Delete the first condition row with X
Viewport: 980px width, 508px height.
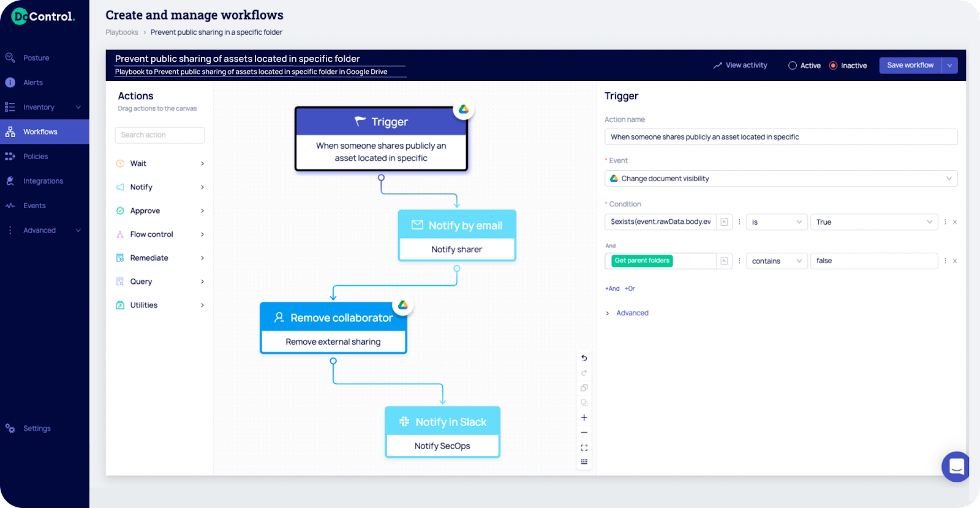click(x=954, y=222)
